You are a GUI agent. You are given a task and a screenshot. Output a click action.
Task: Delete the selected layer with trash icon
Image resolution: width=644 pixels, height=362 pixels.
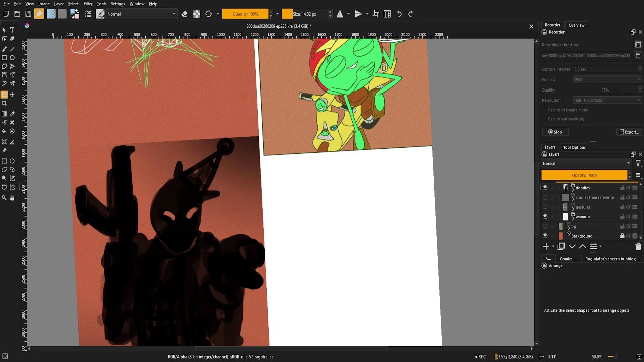click(x=638, y=247)
